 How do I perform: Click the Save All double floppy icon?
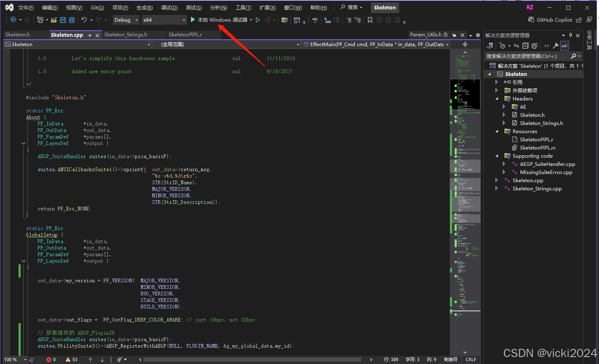coord(72,20)
